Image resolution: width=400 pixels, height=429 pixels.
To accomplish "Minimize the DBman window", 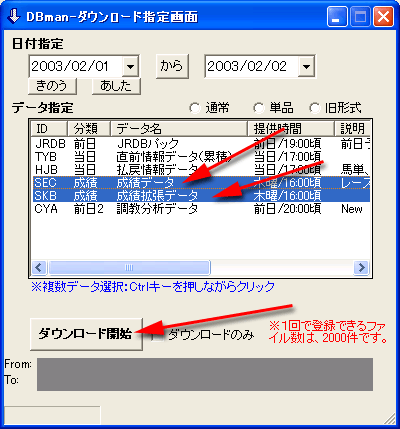I will [337, 16].
